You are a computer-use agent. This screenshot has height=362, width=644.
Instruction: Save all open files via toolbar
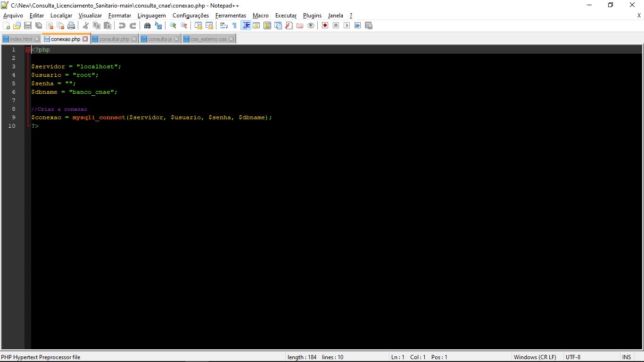click(39, 25)
